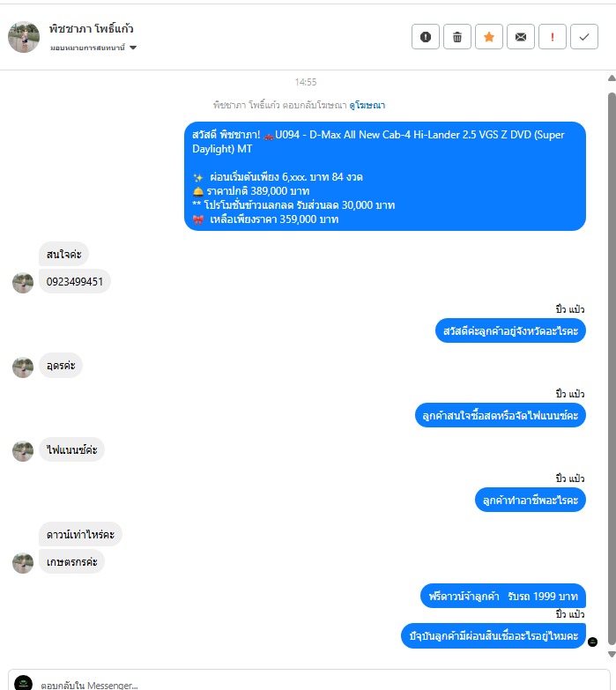Mark conversation unread with the envelope icon
Screen dimensions: 616x690
click(521, 36)
